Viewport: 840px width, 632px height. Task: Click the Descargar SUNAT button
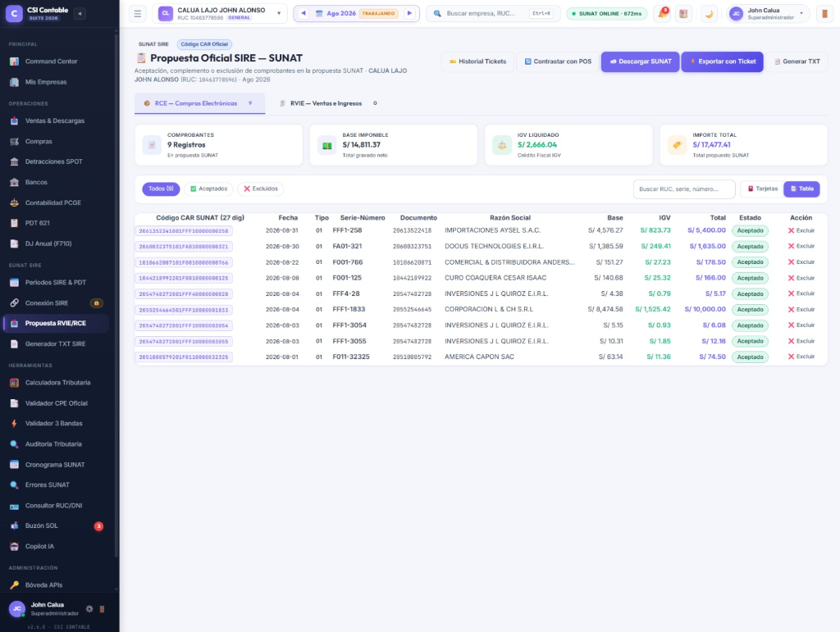click(x=640, y=61)
